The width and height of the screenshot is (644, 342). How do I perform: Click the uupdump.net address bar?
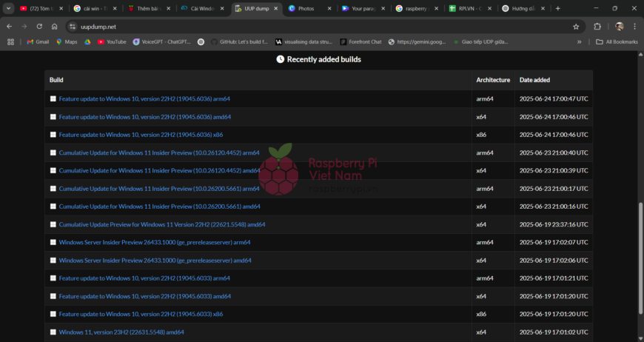(324, 27)
